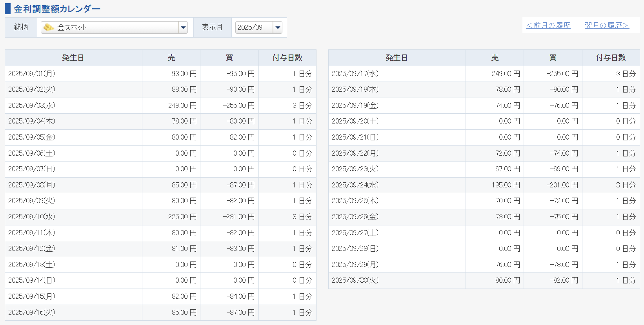Image resolution: width=644 pixels, height=325 pixels.
Task: Click the left table 付与日数 column header
Action: (x=287, y=58)
